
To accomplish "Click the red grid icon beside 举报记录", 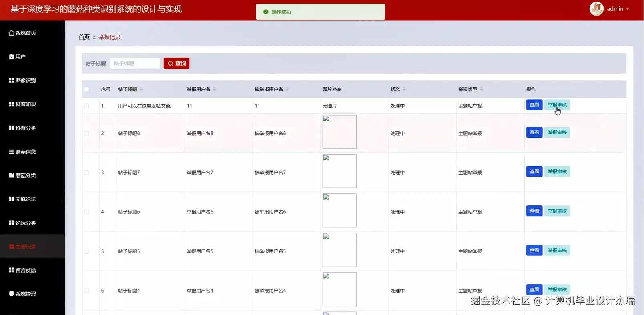I will coord(11,247).
